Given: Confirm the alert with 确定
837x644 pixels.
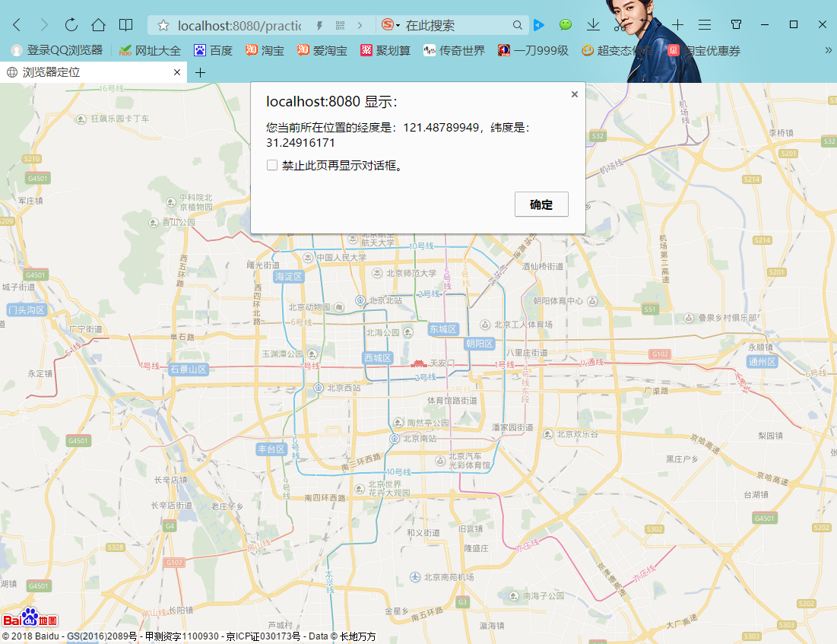Looking at the screenshot, I should [541, 205].
